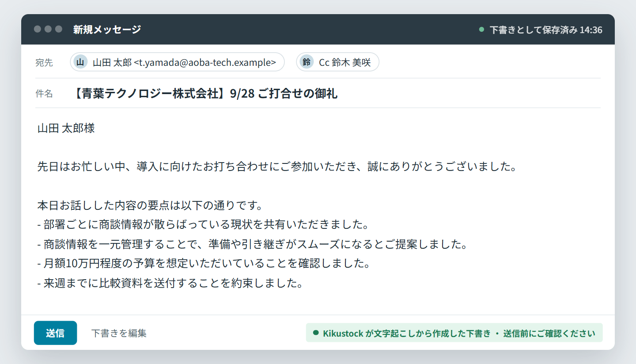The image size is (636, 364).
Task: Click the 件名 label
Action: click(44, 94)
